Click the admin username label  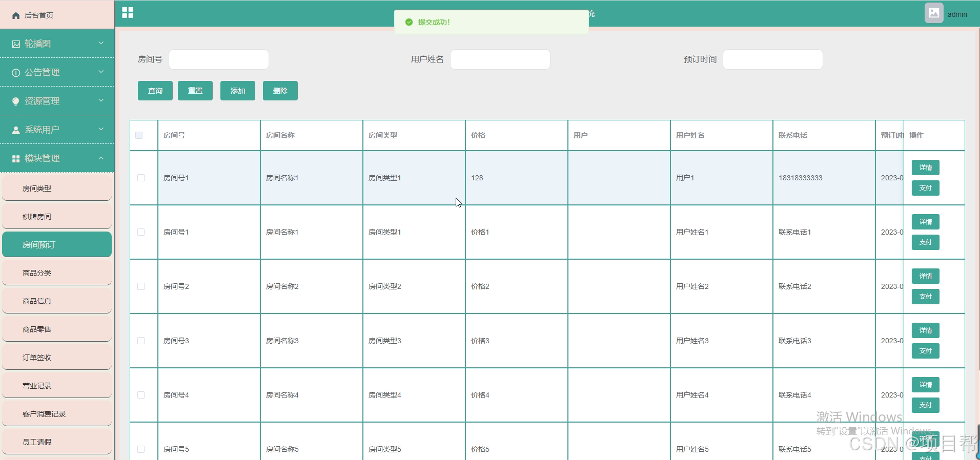[x=957, y=14]
